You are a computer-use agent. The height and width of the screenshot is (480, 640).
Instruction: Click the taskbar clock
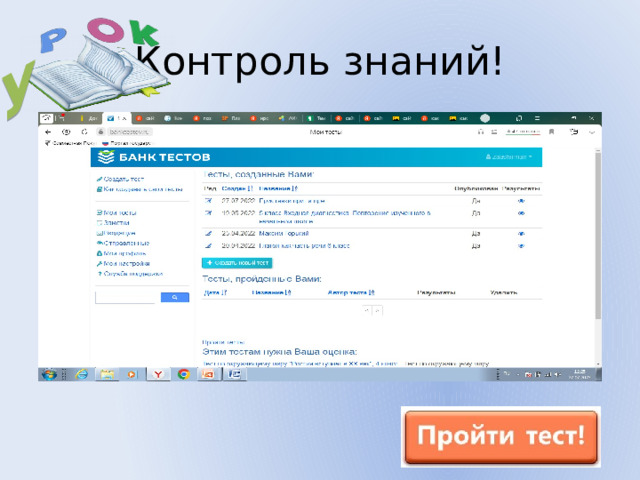tap(580, 374)
